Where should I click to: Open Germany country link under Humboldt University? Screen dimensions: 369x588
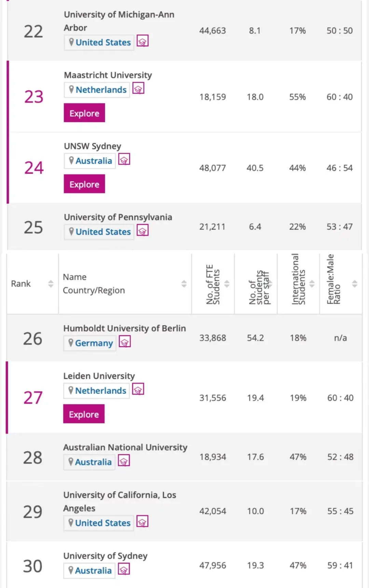point(94,343)
